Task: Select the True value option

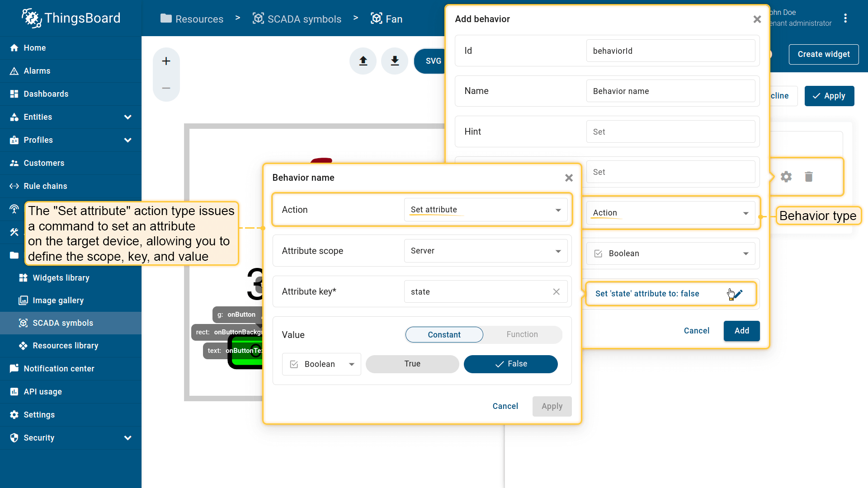Action: click(x=412, y=364)
